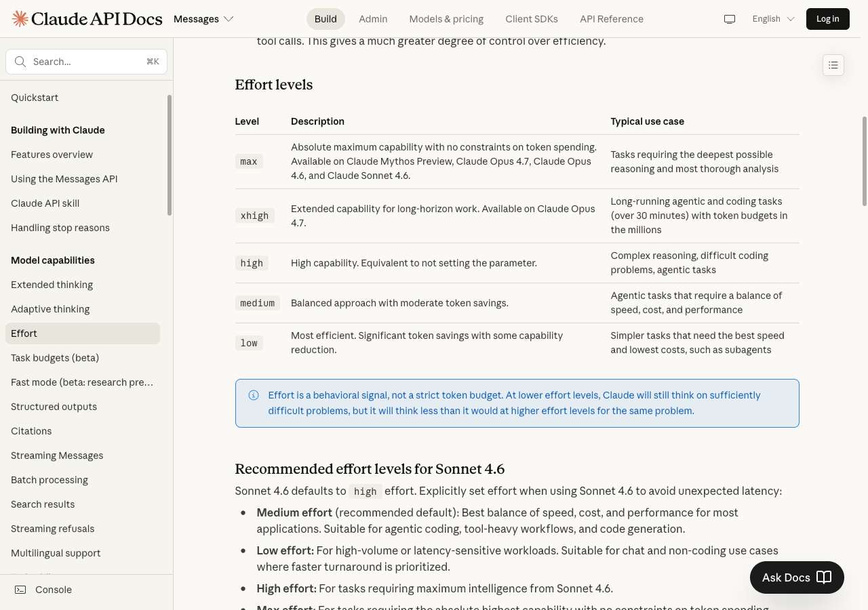868x610 pixels.
Task: Click the Log in button
Action: (828, 19)
